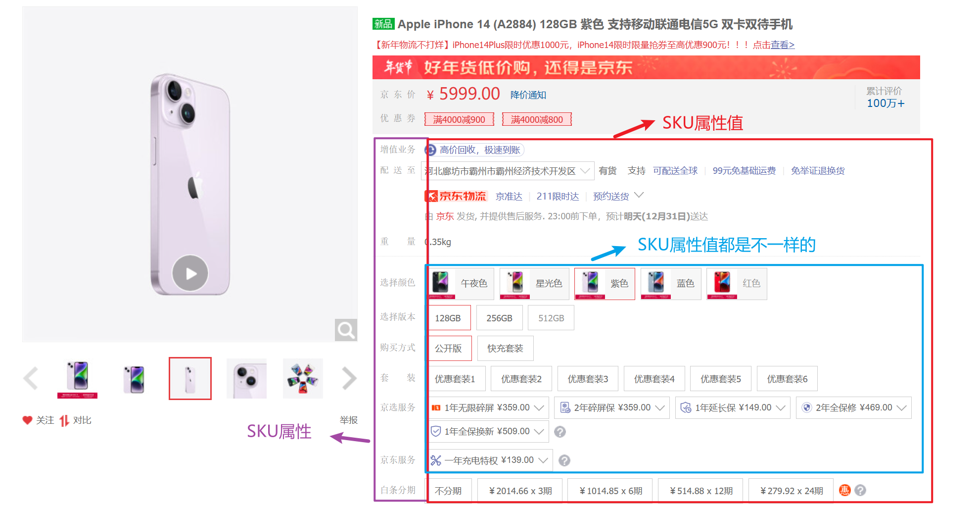Click the 99元免基础运费 link
The image size is (980, 507).
click(744, 171)
